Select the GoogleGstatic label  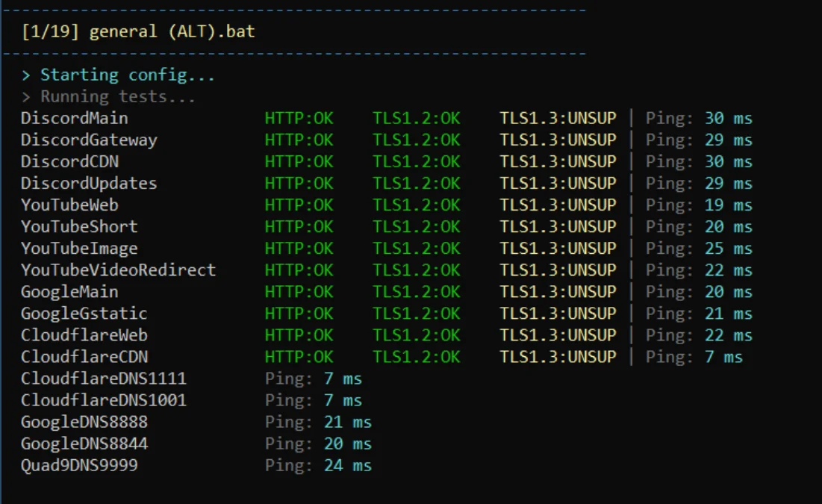point(84,314)
